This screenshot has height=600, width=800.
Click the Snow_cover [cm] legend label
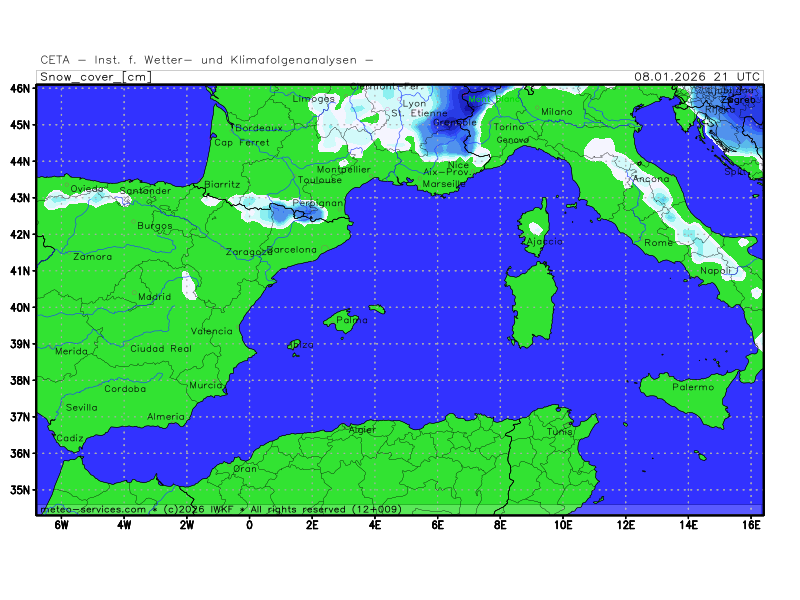tap(95, 76)
